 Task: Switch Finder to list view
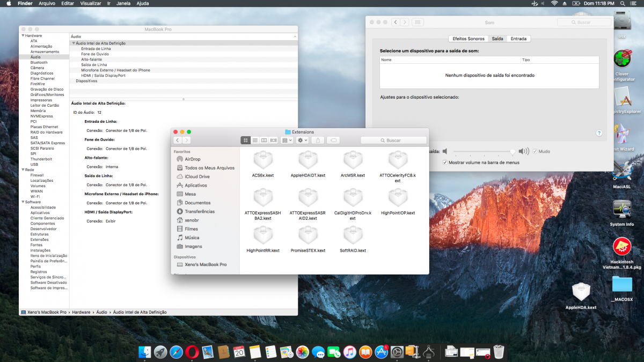tap(255, 140)
